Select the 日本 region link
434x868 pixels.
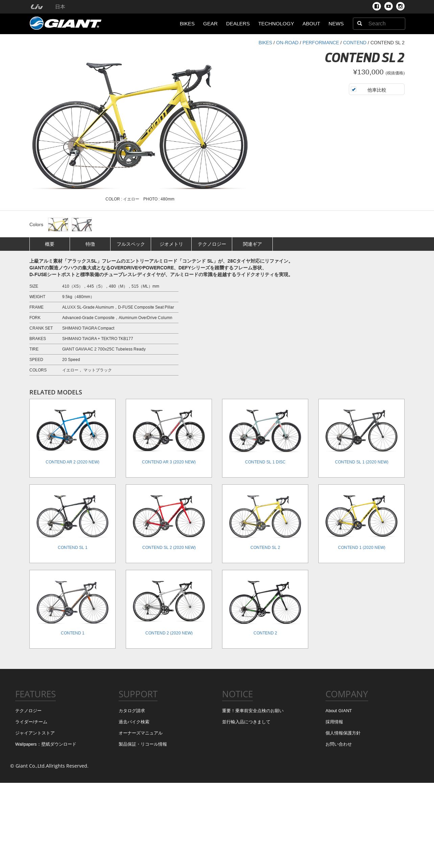coord(60,7)
